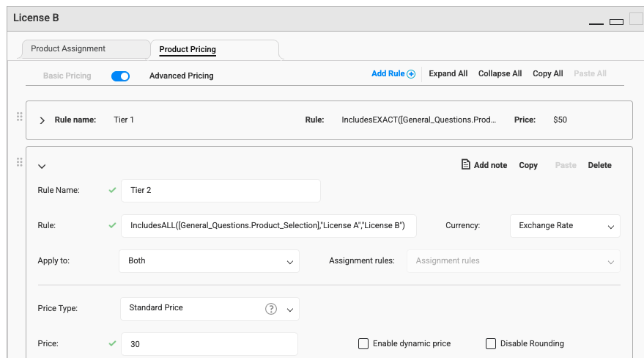Expand the Tier 1 rule chevron
This screenshot has height=358, width=644.
tap(42, 120)
